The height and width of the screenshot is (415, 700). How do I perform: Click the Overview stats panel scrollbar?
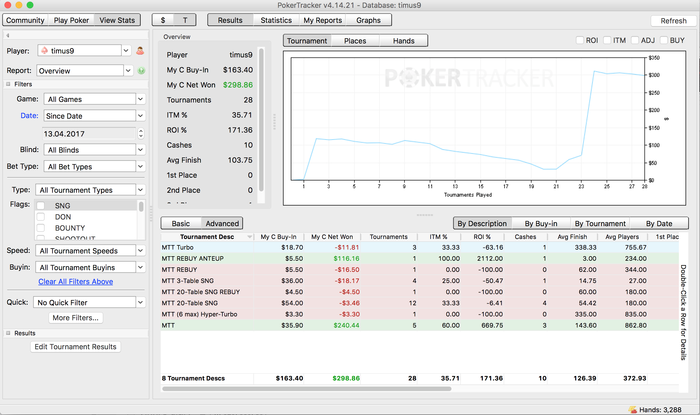[x=261, y=120]
